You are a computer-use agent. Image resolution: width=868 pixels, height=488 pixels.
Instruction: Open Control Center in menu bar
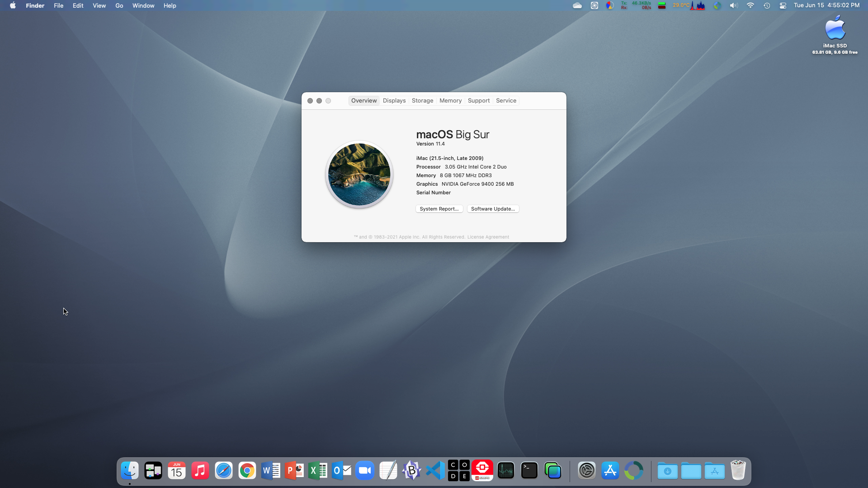click(783, 5)
